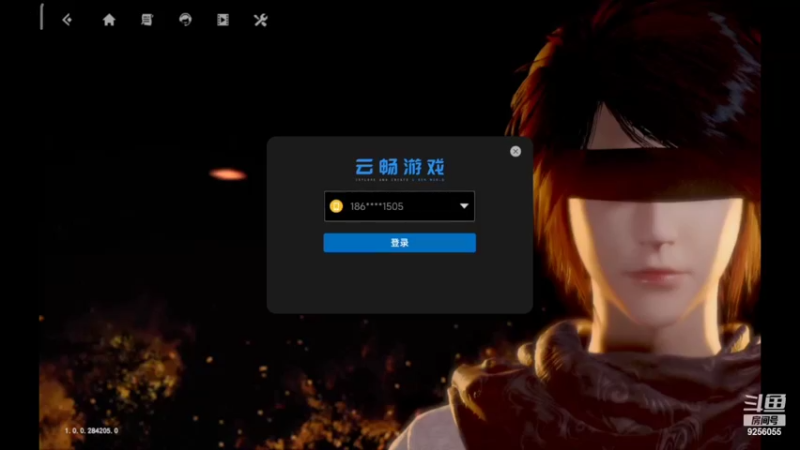Screen dimensions: 800x450
Task: Click the 云畅游戏 logo in dialog
Action: click(399, 169)
